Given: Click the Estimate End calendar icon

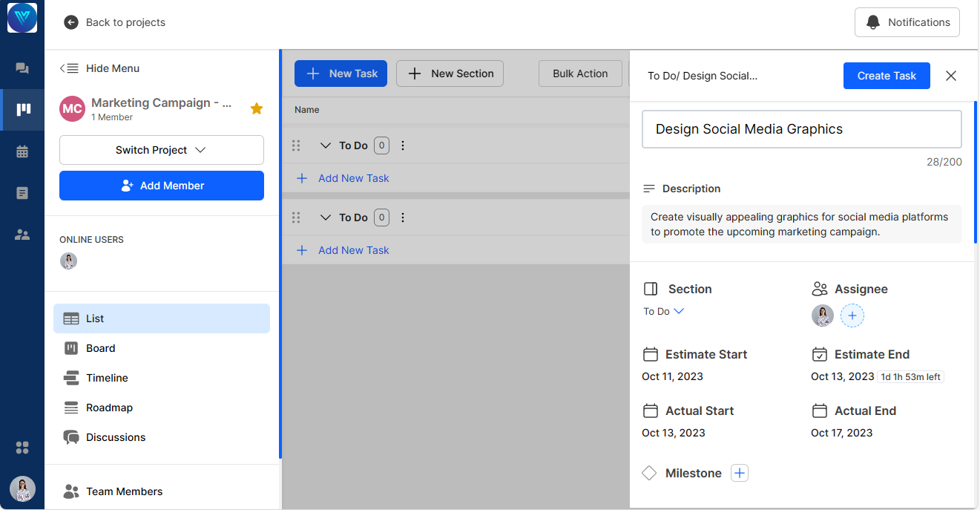Looking at the screenshot, I should [820, 354].
